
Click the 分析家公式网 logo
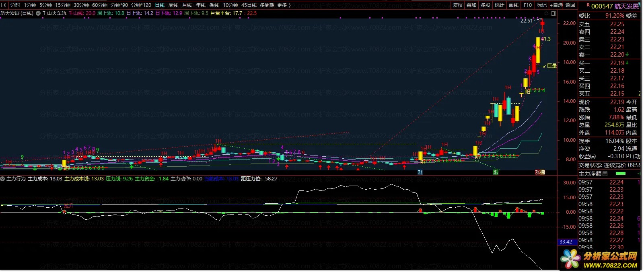pyautogui.click(x=601, y=259)
